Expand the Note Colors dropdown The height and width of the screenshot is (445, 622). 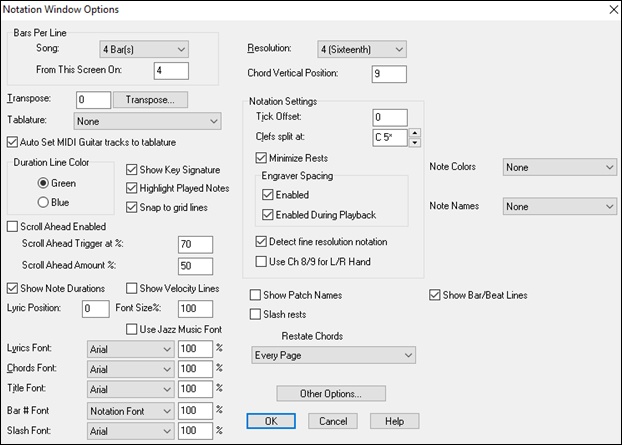(559, 167)
